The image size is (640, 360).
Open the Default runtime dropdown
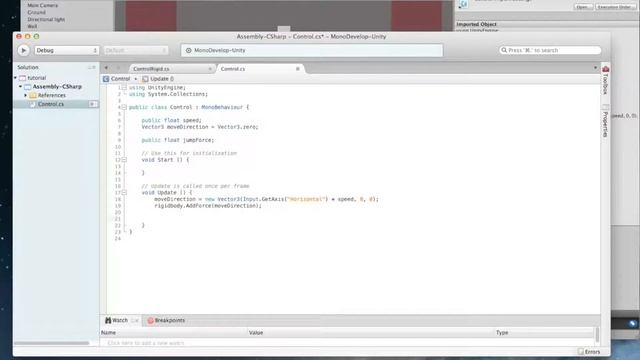pos(136,50)
